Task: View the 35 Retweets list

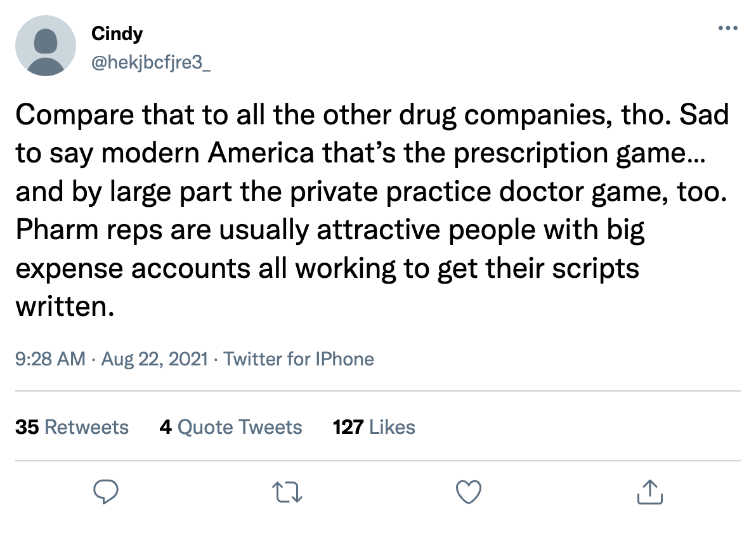Action: click(x=72, y=427)
